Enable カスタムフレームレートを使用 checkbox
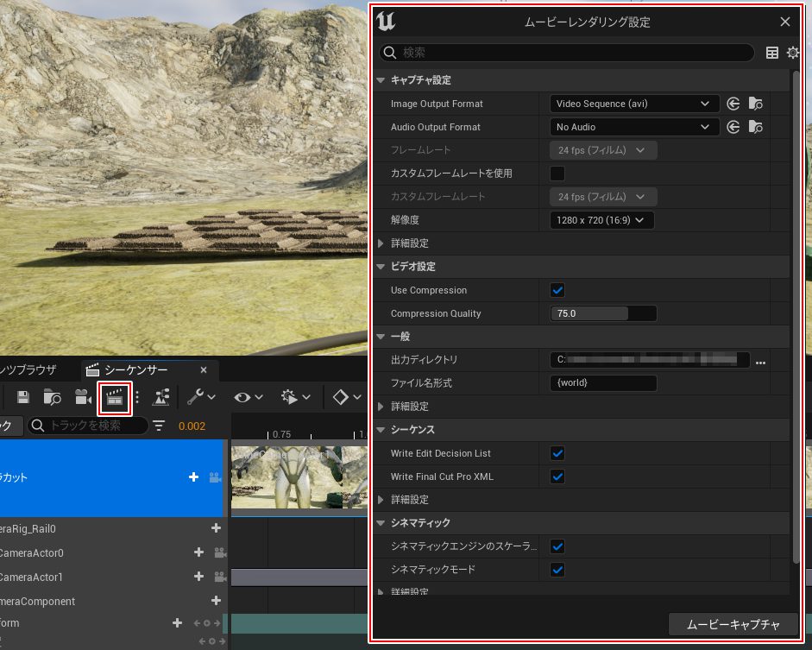The width and height of the screenshot is (812, 650). click(557, 174)
